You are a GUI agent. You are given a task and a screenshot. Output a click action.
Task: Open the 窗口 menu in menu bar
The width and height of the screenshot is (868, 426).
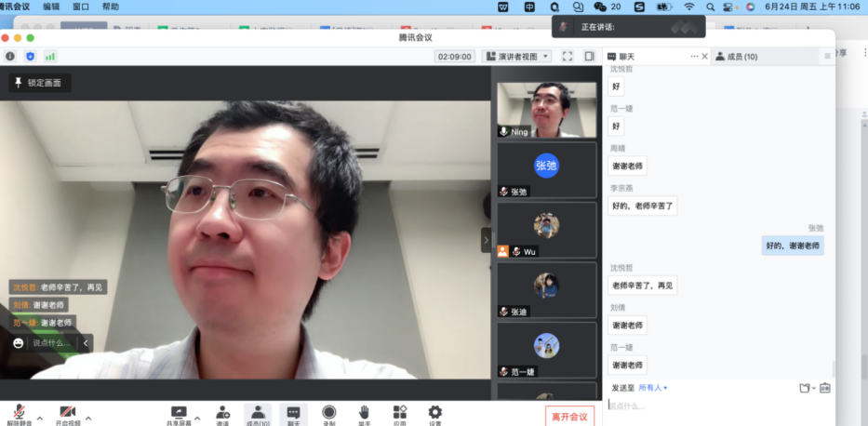81,7
